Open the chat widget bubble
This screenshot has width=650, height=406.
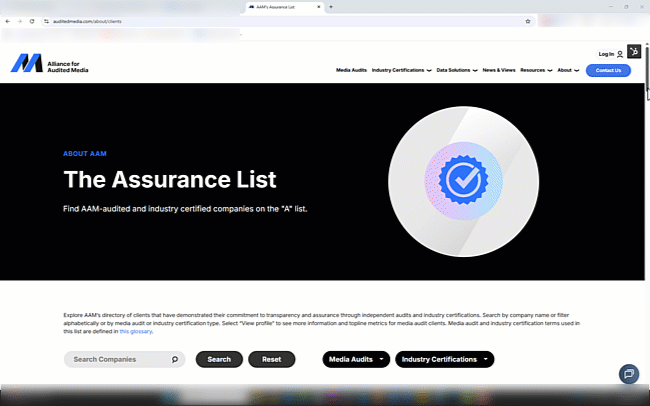(628, 373)
